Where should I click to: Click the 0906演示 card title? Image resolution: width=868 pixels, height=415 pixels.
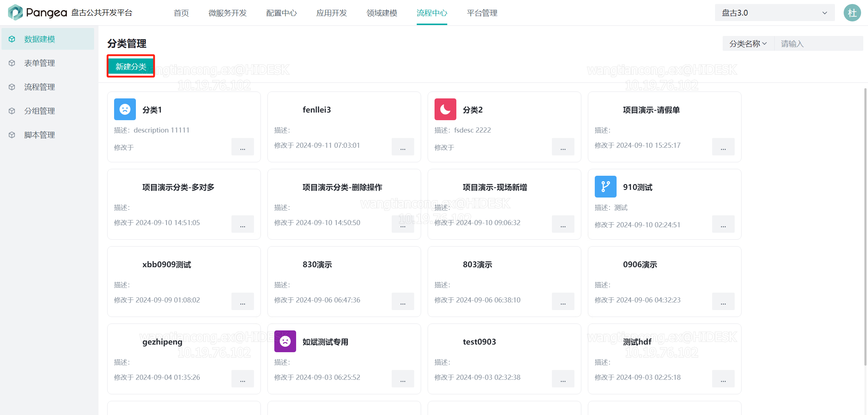tap(640, 264)
